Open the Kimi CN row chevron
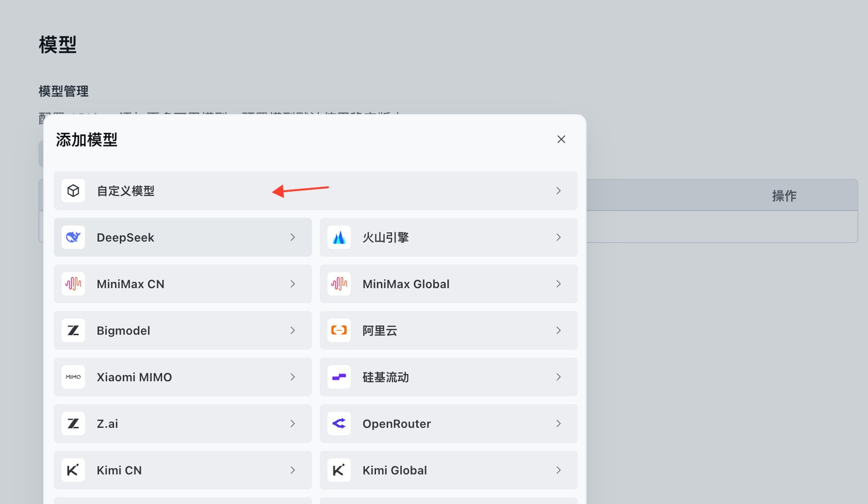The height and width of the screenshot is (504, 868). tap(293, 470)
